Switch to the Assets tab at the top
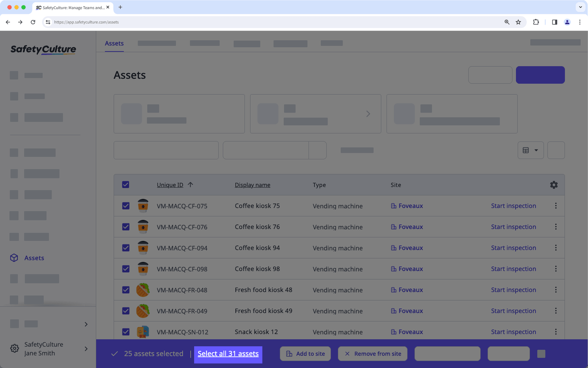Viewport: 588px width, 368px height. coord(114,43)
